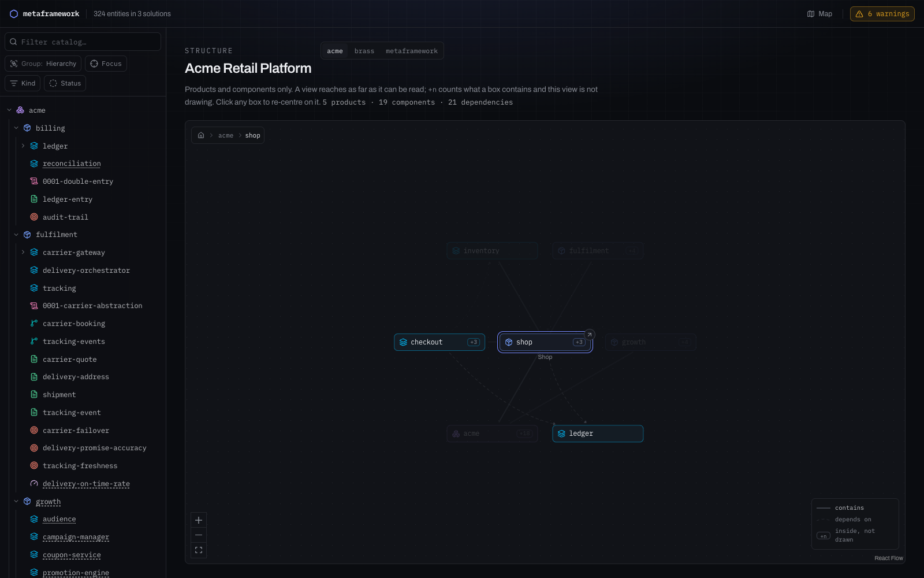The height and width of the screenshot is (578, 924).
Task: Open the Group: Hierarchy dropdown
Action: 43,64
